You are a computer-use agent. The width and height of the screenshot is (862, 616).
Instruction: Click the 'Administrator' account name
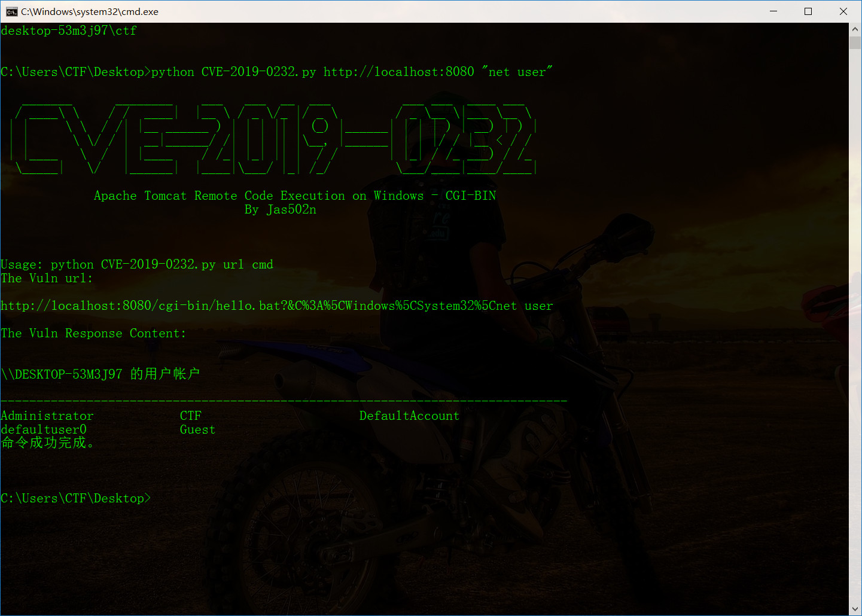click(47, 416)
